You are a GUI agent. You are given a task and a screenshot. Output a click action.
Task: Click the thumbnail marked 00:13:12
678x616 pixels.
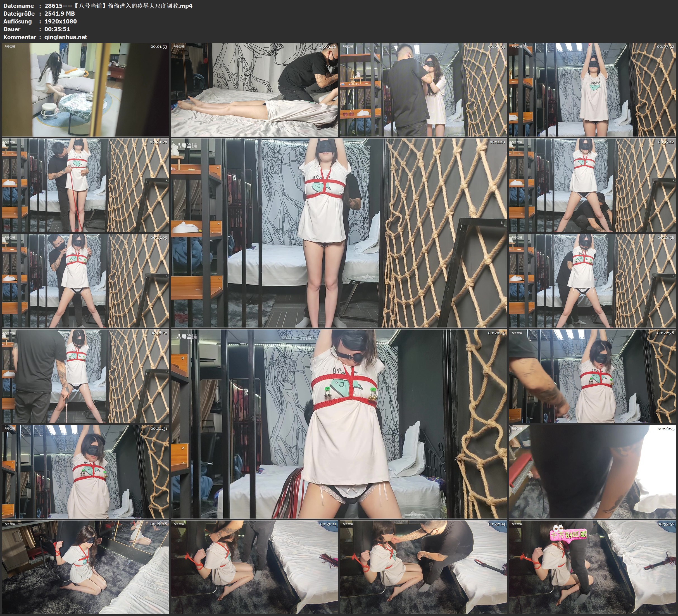592,185
